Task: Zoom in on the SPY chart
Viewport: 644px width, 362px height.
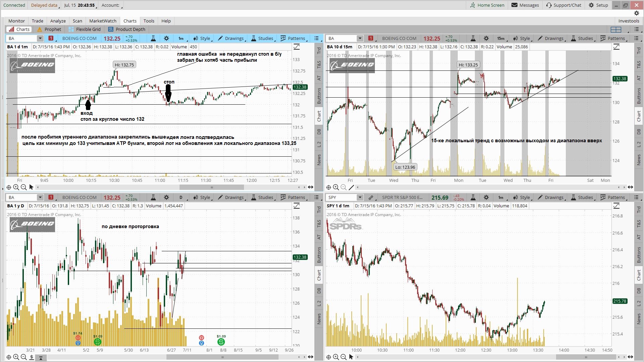Action: point(336,357)
